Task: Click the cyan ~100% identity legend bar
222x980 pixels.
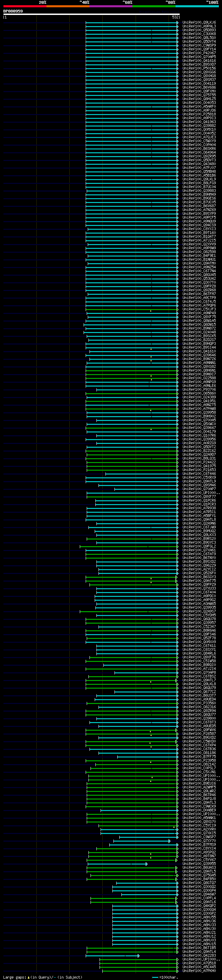Action: point(197,6)
